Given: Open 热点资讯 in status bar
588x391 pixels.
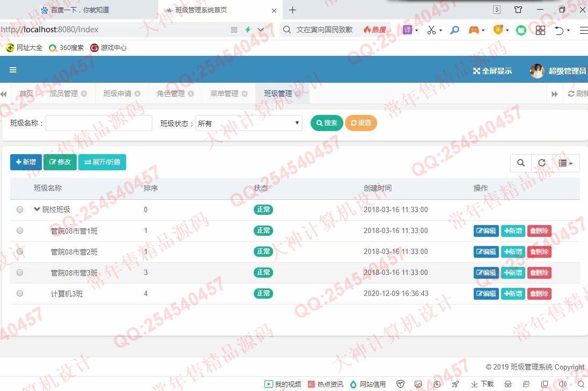Looking at the screenshot, I should (326, 384).
